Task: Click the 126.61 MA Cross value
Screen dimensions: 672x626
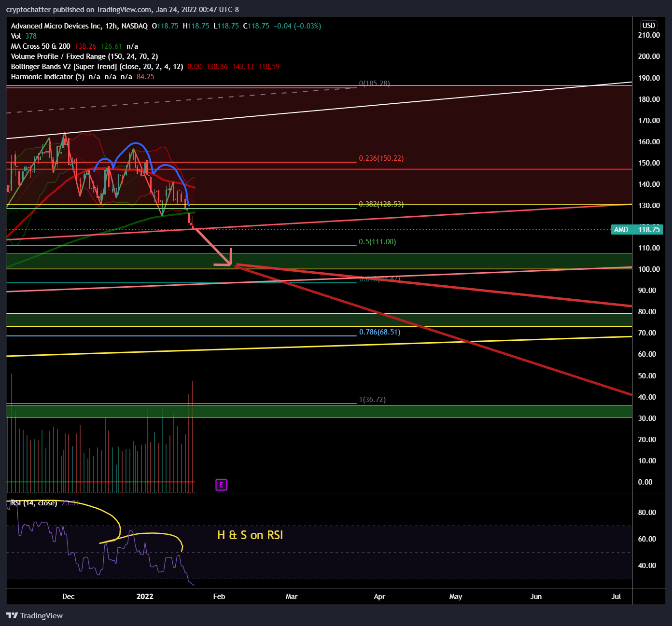Action: tap(112, 46)
